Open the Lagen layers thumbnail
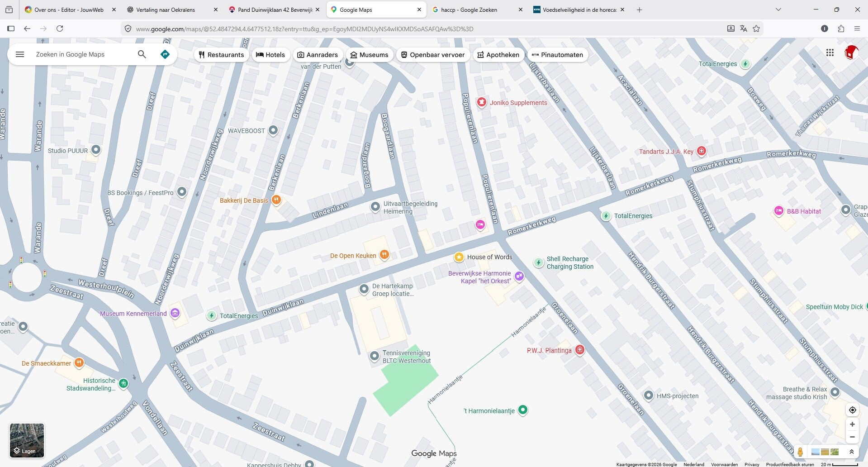 27,440
